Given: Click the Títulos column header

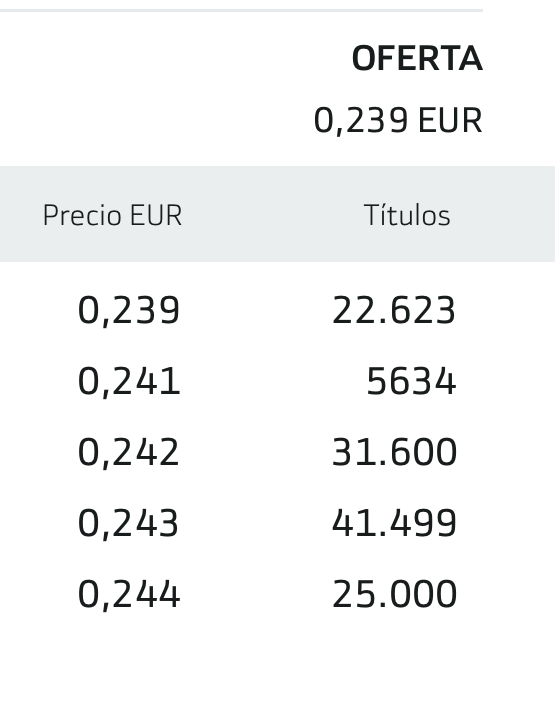Looking at the screenshot, I should [407, 215].
